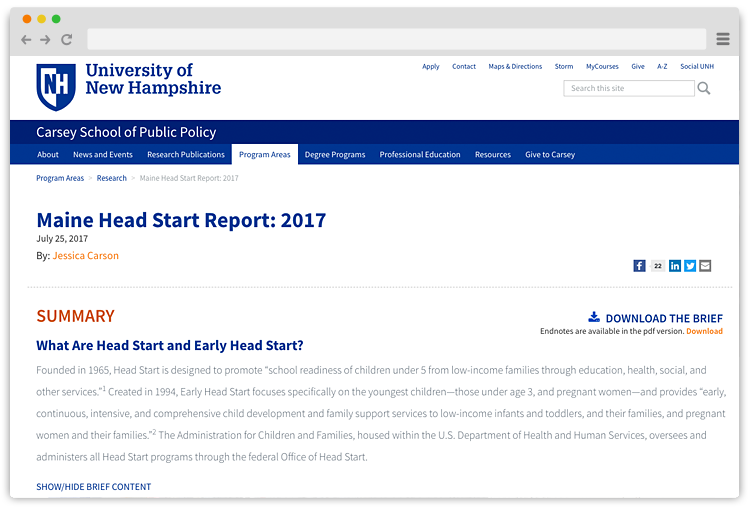The image size is (750, 509).
Task: Click the macOS red close dot
Action: point(27,19)
